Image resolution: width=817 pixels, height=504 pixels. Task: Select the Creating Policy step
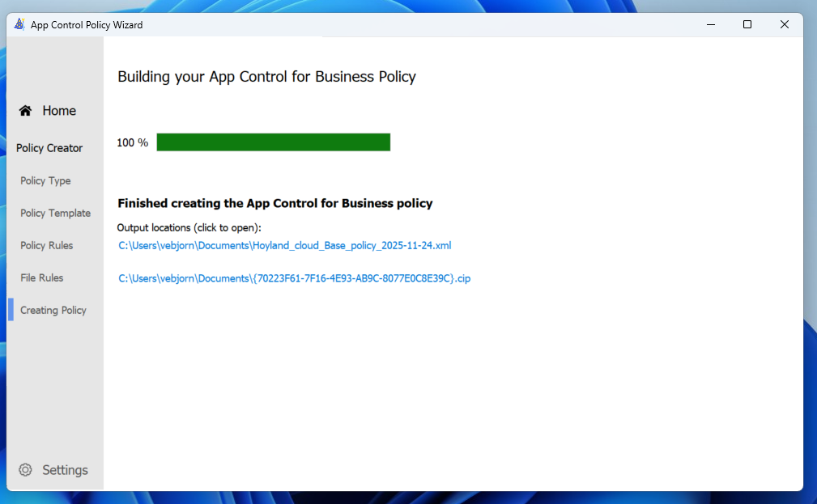(53, 310)
